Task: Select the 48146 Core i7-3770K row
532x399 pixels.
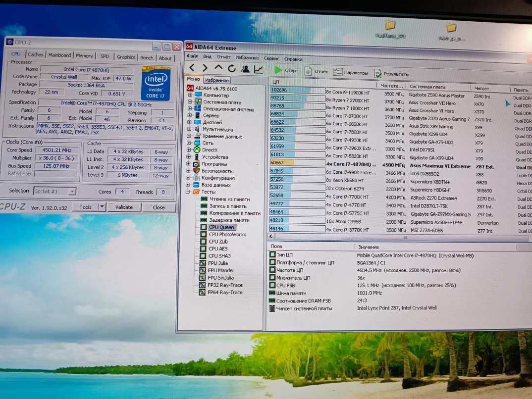Action: (400, 230)
